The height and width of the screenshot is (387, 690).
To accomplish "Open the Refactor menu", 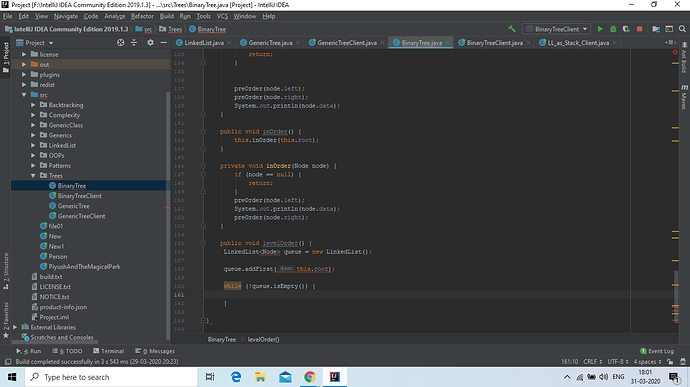I will (x=142, y=16).
